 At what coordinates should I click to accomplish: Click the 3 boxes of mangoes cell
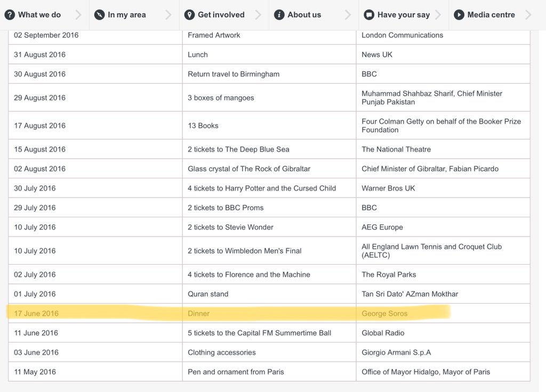coord(269,97)
